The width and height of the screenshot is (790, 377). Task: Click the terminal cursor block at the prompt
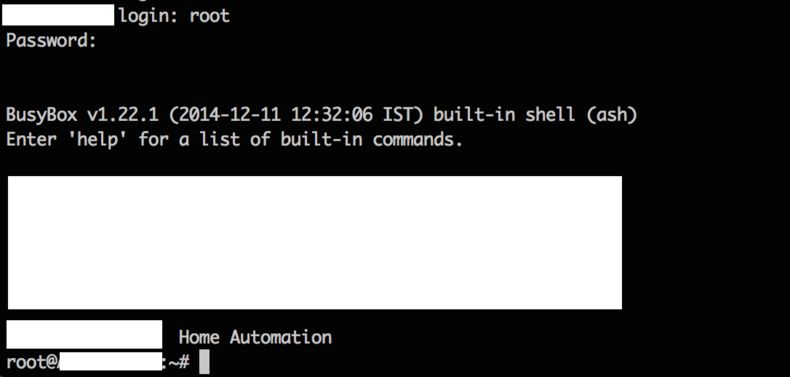[204, 362]
